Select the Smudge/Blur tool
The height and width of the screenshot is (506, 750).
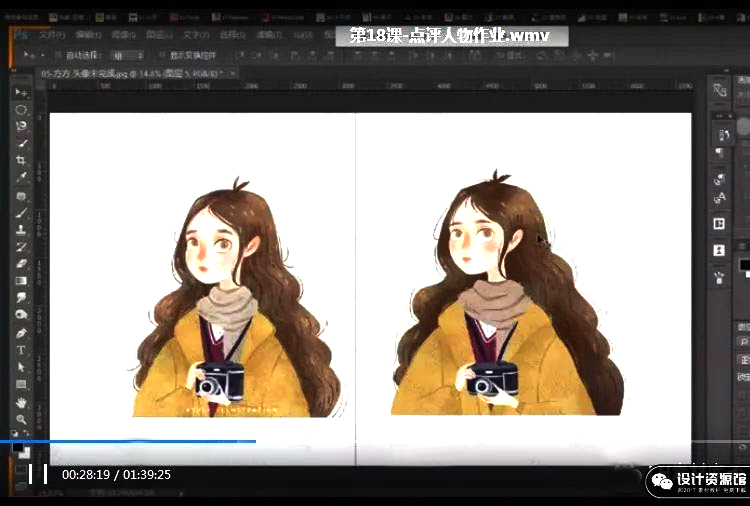pos(22,297)
